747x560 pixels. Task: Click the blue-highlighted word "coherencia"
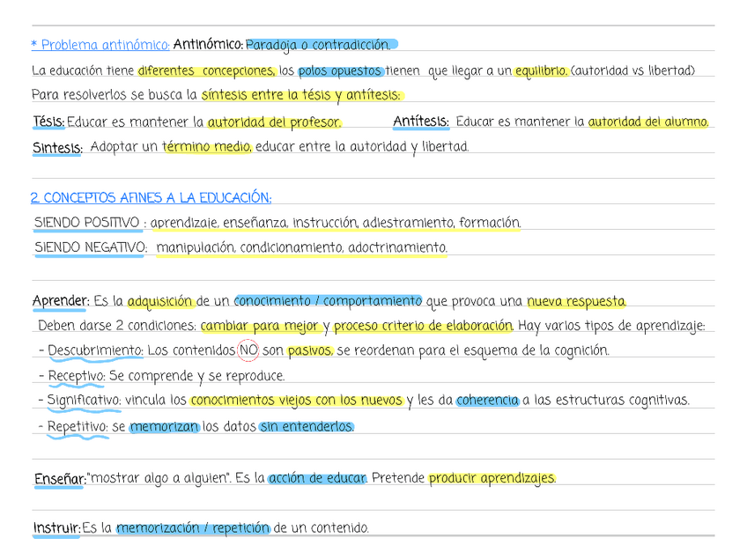pos(487,401)
